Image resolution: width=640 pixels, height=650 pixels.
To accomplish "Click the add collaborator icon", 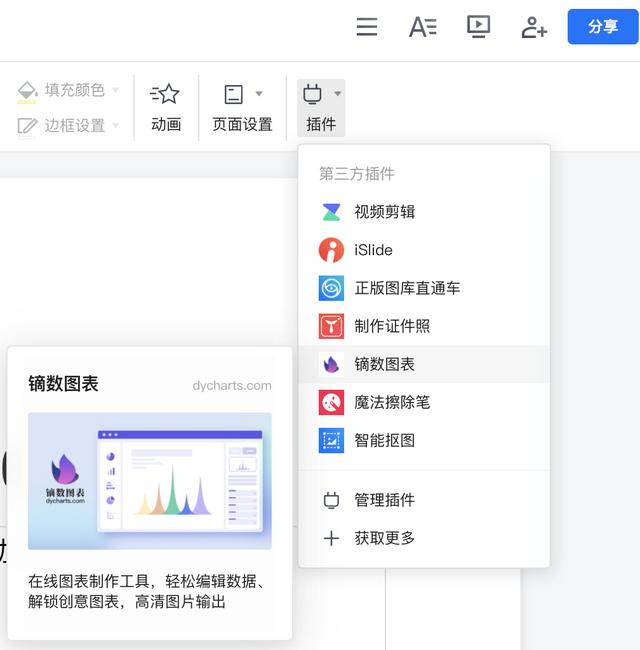I will pyautogui.click(x=534, y=27).
